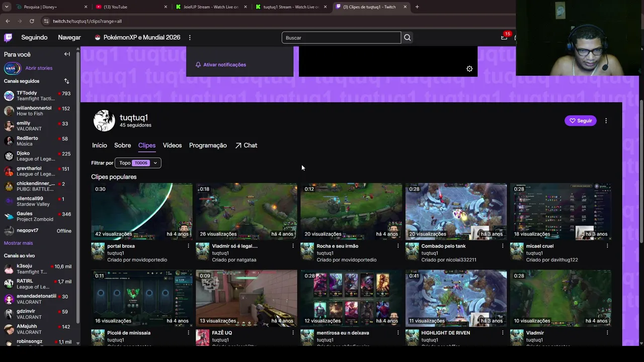This screenshot has height=362, width=644.
Task: Collapse the Para você sidebar
Action: tap(67, 54)
